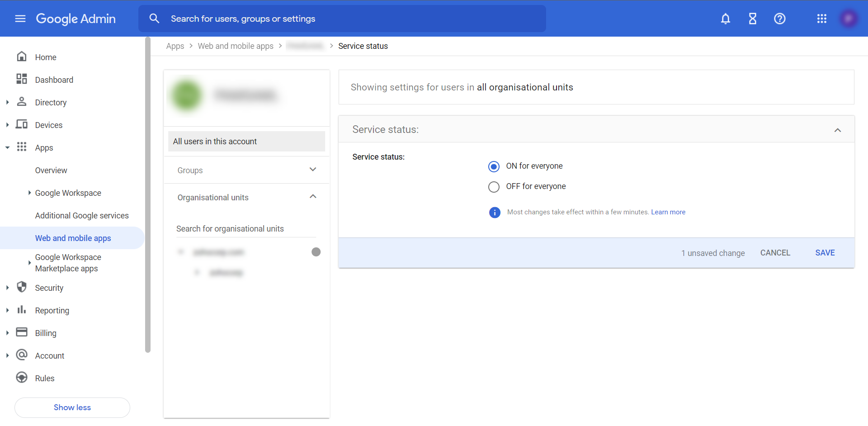
Task: Open the Google apps launcher grid
Action: pos(822,19)
